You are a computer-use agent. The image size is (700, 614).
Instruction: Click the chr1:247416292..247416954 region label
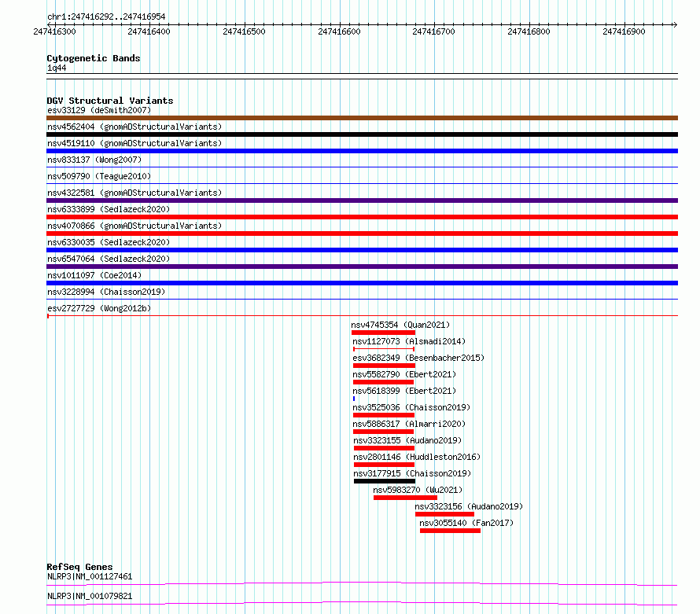(x=106, y=17)
